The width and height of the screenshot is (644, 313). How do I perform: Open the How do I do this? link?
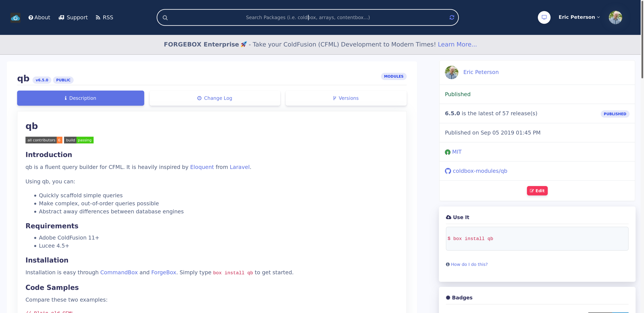tap(469, 265)
